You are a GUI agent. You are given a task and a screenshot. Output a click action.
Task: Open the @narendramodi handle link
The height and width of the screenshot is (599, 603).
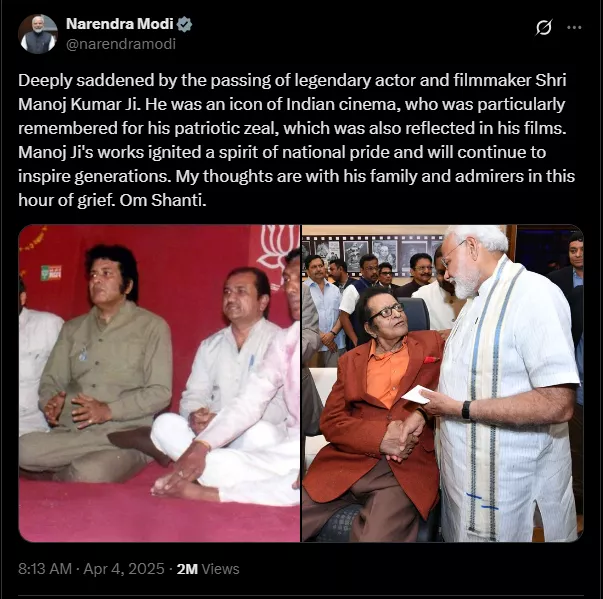(121, 44)
